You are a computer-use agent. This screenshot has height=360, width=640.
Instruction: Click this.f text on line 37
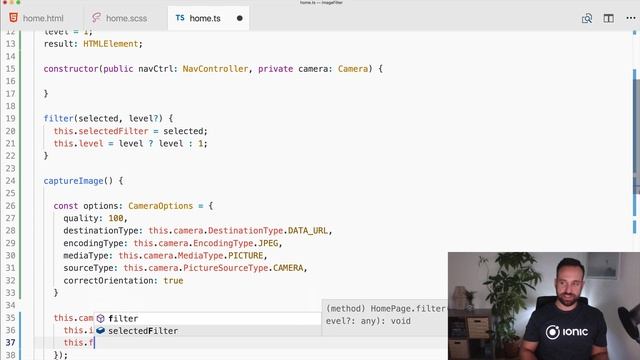point(78,342)
